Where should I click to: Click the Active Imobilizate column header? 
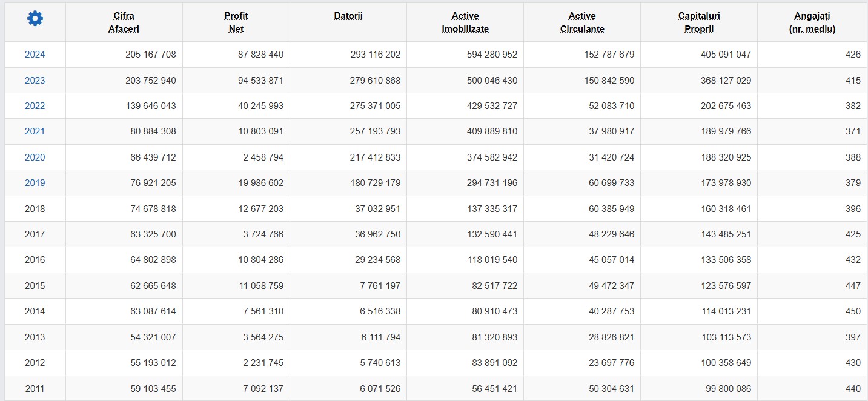click(465, 22)
